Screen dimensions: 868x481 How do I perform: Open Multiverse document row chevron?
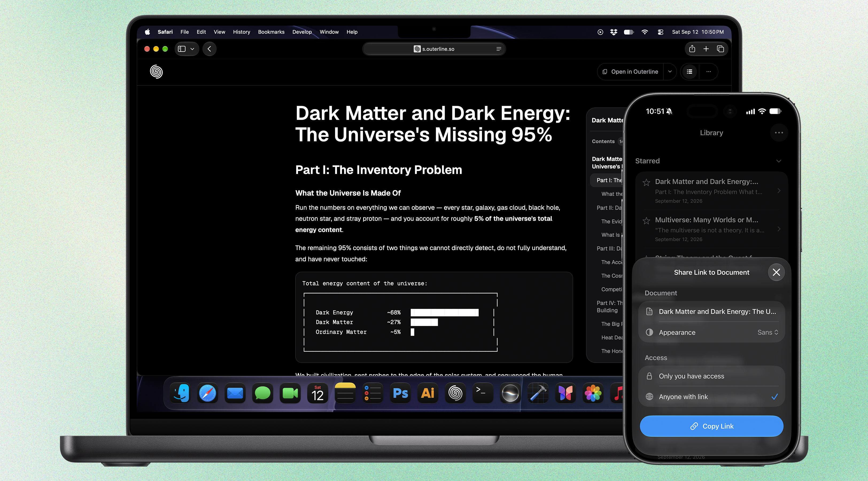(779, 229)
